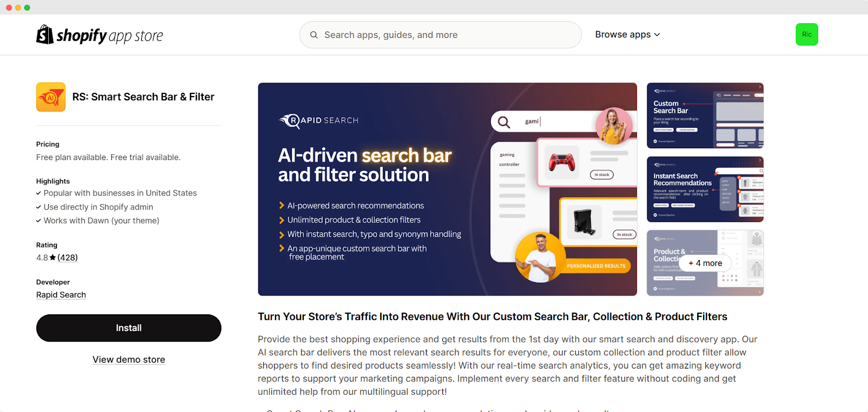Click the search magnifier icon
868x412 pixels.
tap(314, 35)
